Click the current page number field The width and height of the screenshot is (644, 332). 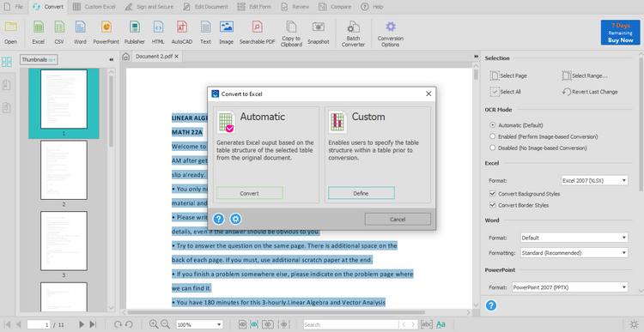click(39, 324)
